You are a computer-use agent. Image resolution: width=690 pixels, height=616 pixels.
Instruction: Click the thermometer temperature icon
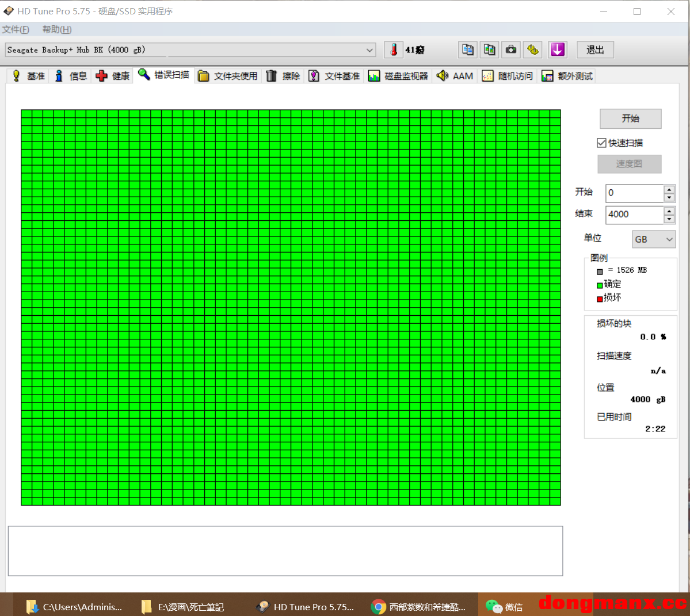click(394, 50)
